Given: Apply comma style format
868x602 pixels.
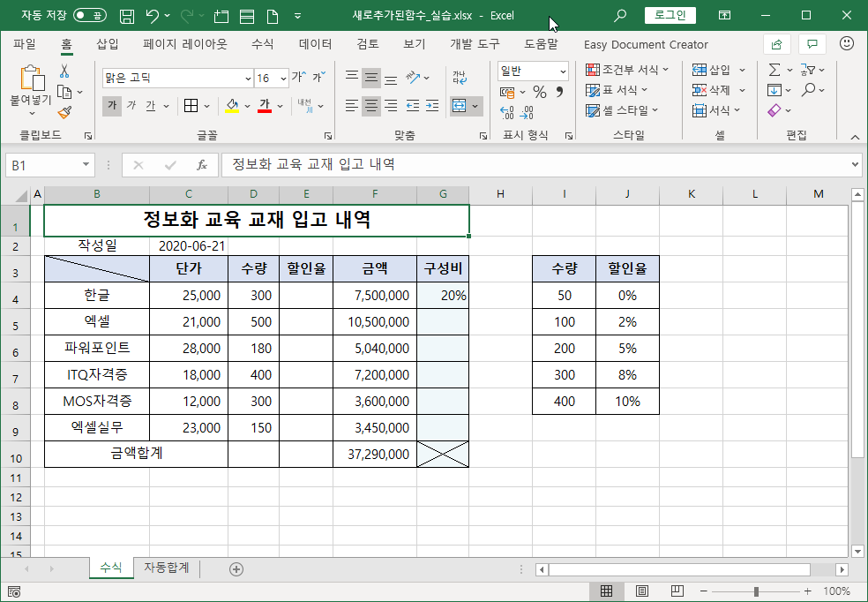Looking at the screenshot, I should [x=559, y=92].
